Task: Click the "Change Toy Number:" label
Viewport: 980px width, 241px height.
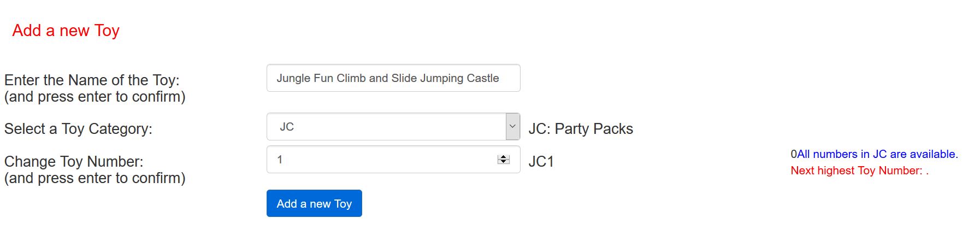Action: tap(74, 162)
